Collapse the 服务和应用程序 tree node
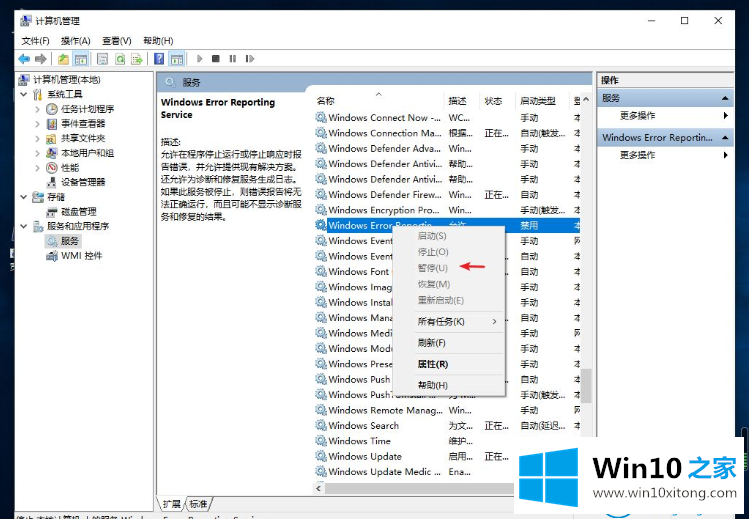 tap(23, 226)
